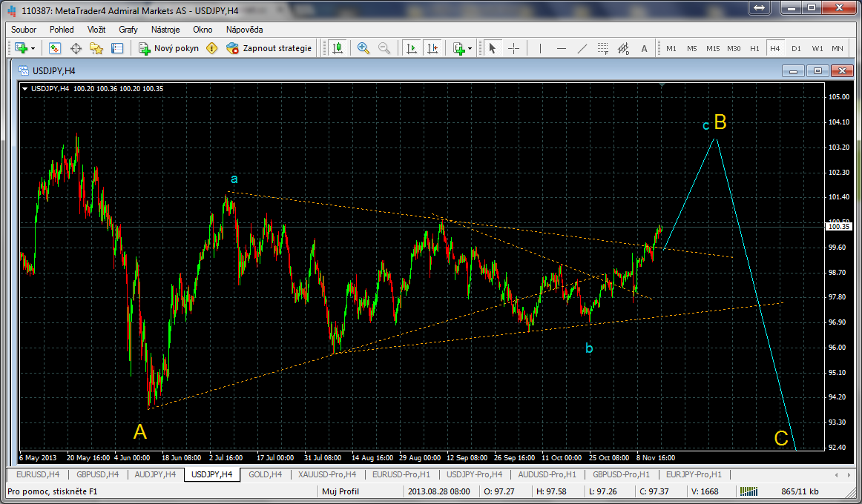Select the text label tool (A)
The image size is (862, 504).
click(x=644, y=48)
